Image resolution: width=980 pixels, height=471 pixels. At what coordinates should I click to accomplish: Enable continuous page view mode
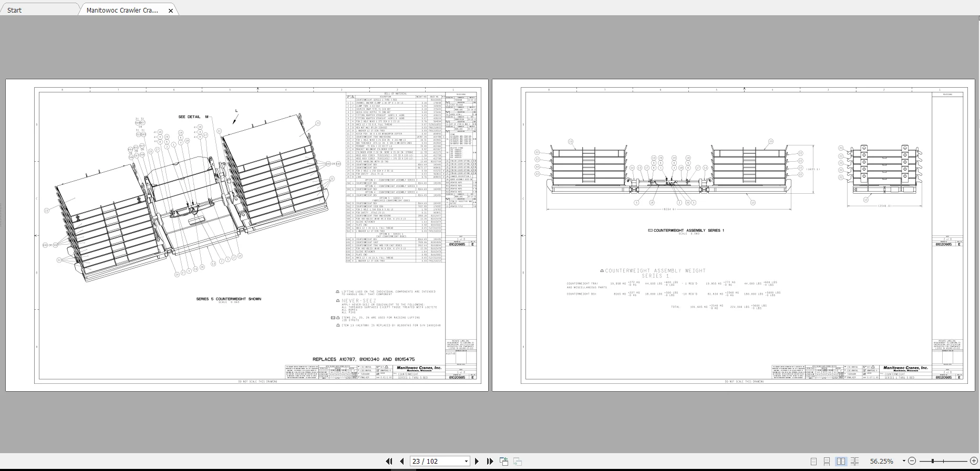click(827, 461)
